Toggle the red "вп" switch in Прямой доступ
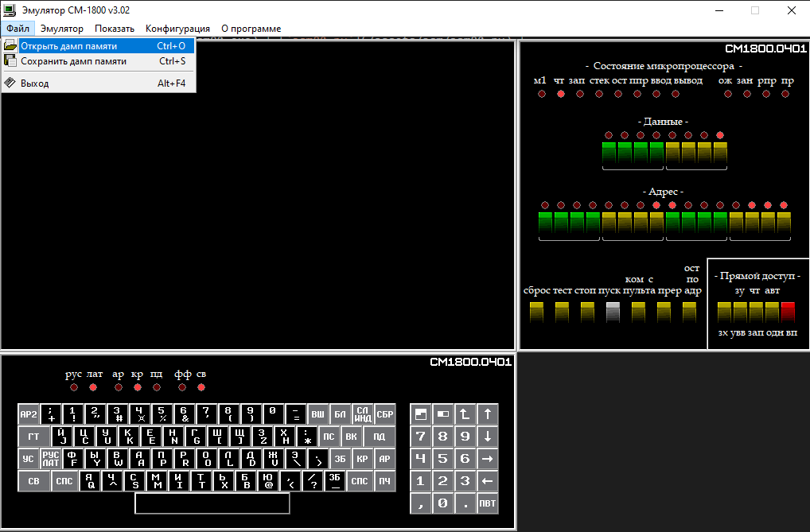This screenshot has height=532, width=810. [x=788, y=312]
